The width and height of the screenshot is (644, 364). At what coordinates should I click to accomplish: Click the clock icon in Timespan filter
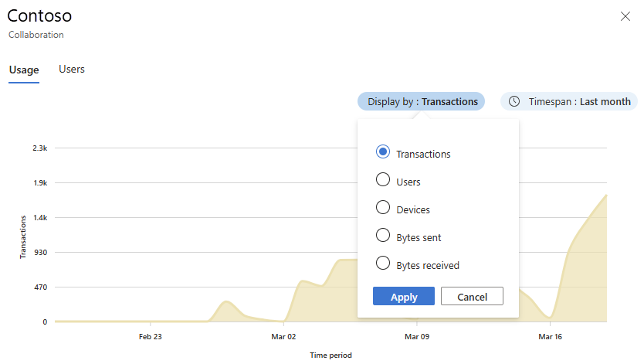point(514,101)
